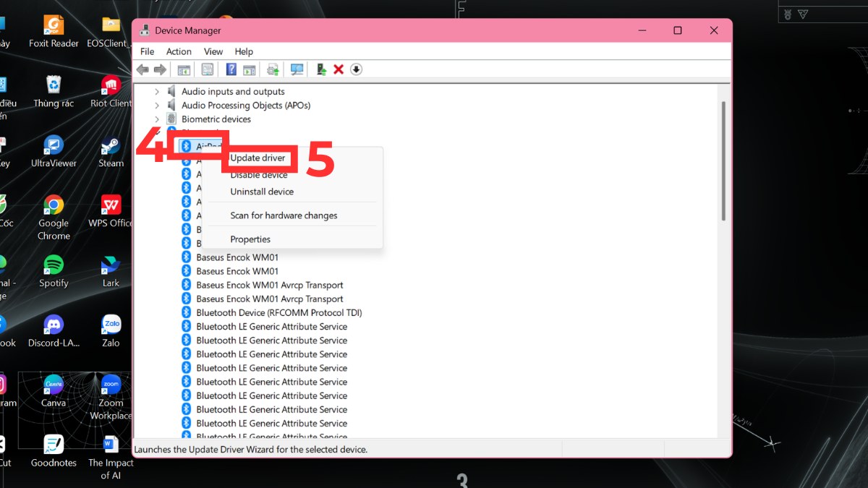This screenshot has width=868, height=488.
Task: Expand the Biometric devices chevron
Action: (x=157, y=119)
